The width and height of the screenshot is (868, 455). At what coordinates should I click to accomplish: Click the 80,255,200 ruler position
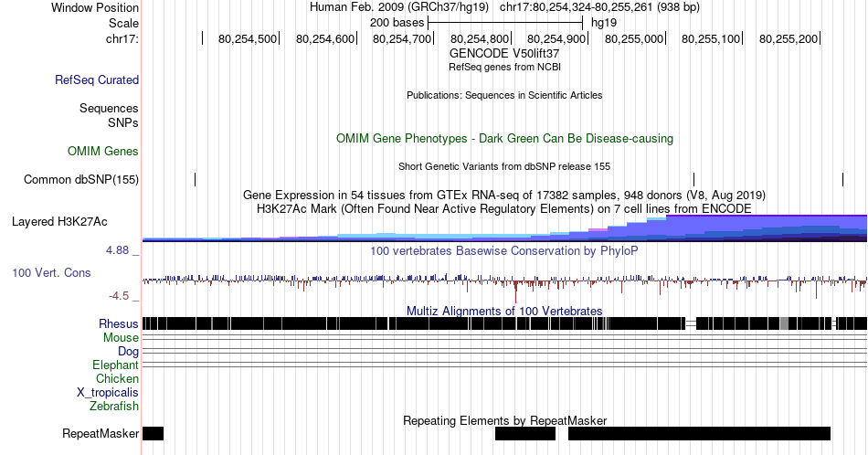789,38
